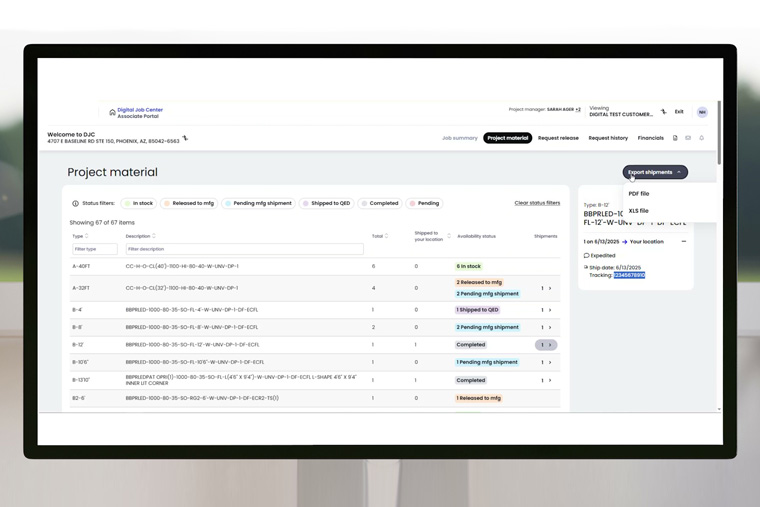Viewport: 760px width, 507px height.
Task: Focus the Filter description input field
Action: point(245,249)
